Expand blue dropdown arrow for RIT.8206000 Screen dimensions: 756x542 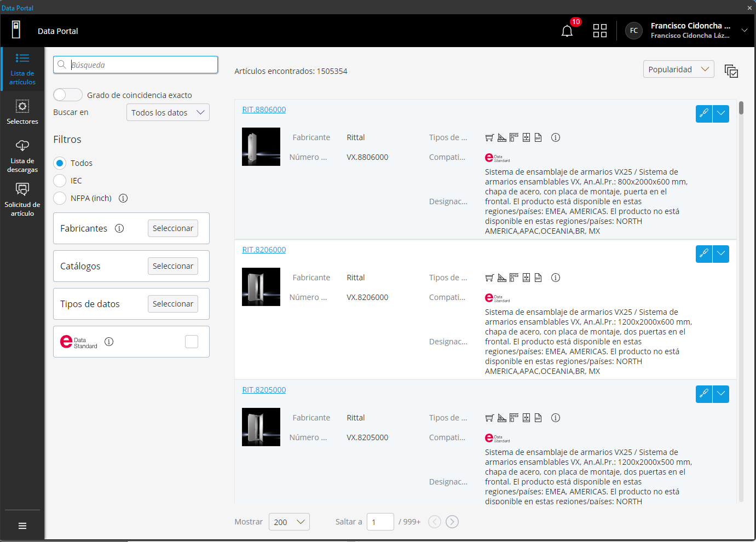pos(721,254)
